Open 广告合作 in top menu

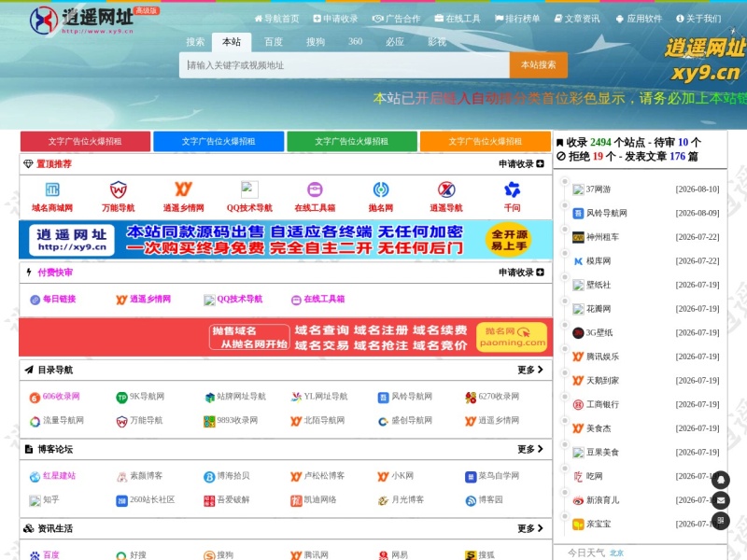pyautogui.click(x=396, y=19)
